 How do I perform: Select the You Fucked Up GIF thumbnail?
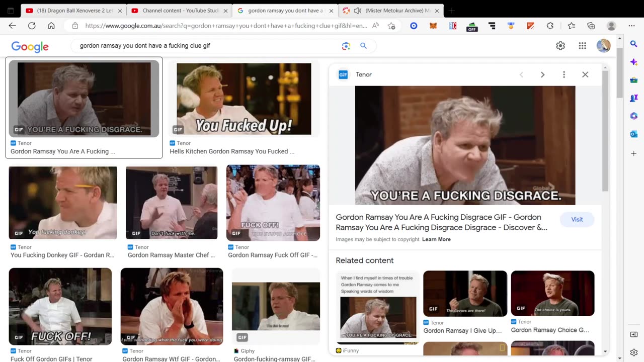point(244,99)
